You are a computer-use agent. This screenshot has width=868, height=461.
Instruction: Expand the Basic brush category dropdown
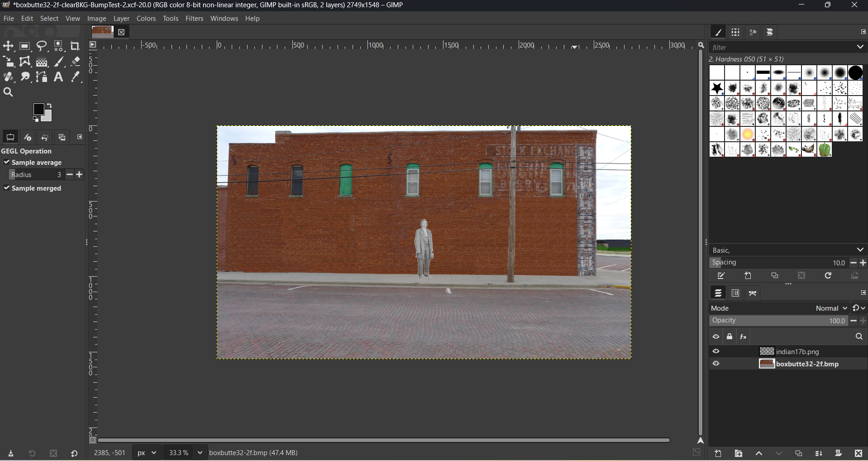pyautogui.click(x=860, y=250)
